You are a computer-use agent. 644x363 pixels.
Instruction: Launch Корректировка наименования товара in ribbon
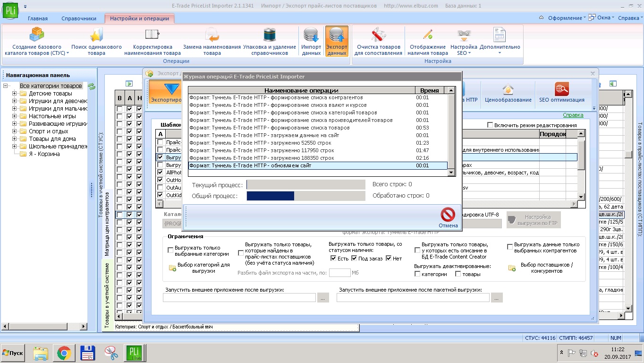pos(152,41)
